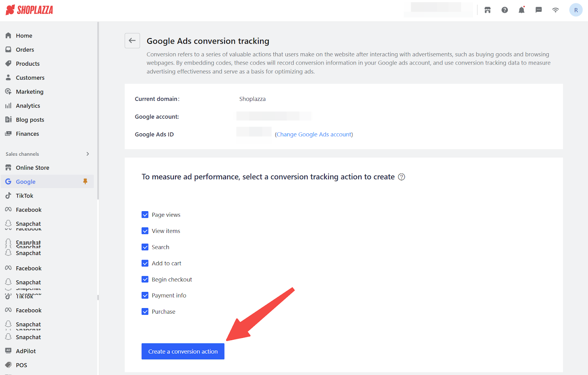The width and height of the screenshot is (588, 375).
Task: Click the Home icon in sidebar
Action: pyautogui.click(x=8, y=36)
